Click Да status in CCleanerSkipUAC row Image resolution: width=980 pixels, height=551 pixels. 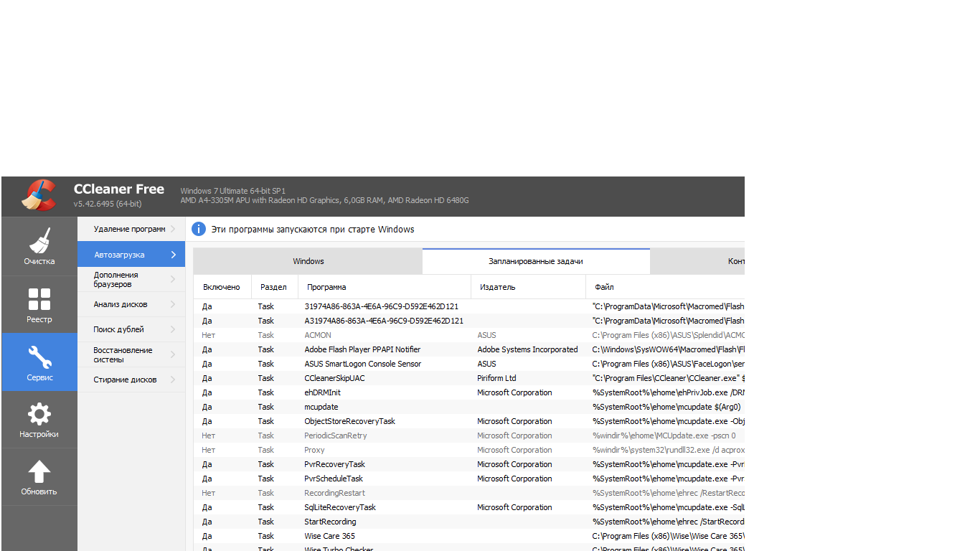click(x=207, y=378)
